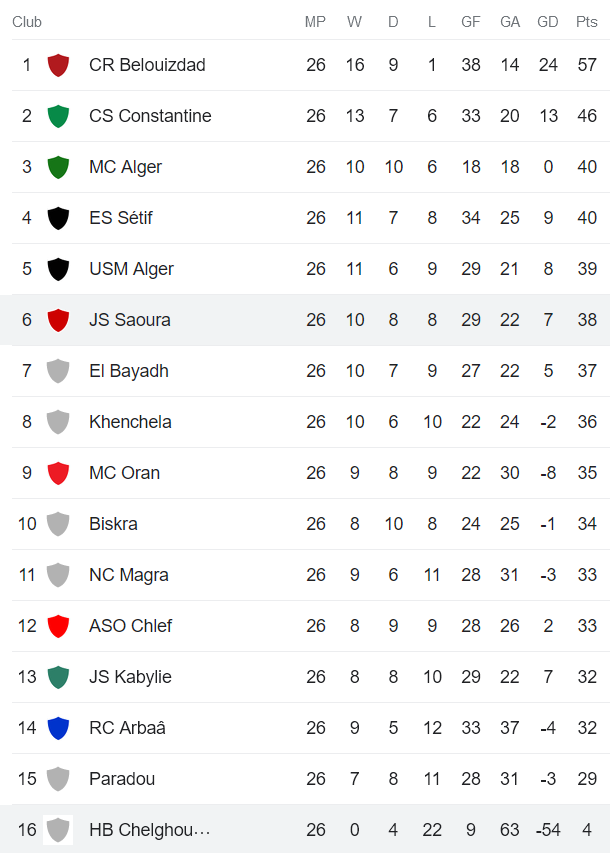The image size is (610, 853).
Task: Click the MP column header
Action: point(315,22)
